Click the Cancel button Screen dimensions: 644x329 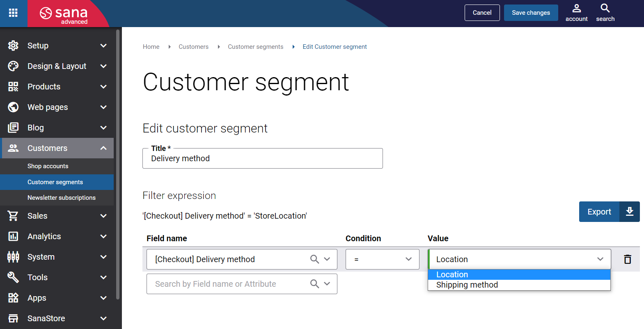pos(482,13)
